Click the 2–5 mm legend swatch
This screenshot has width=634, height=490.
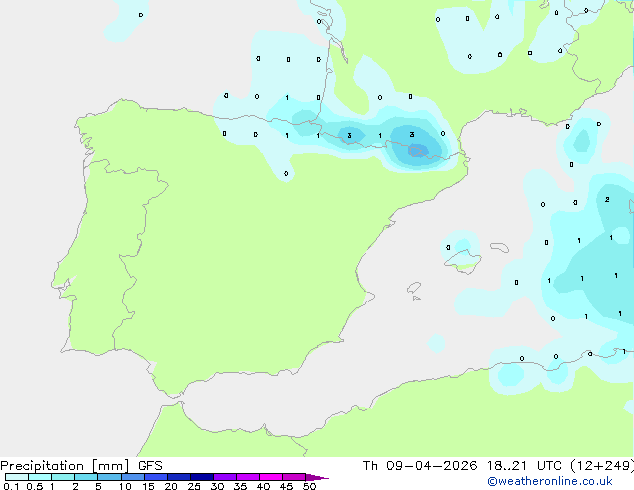tap(86, 477)
